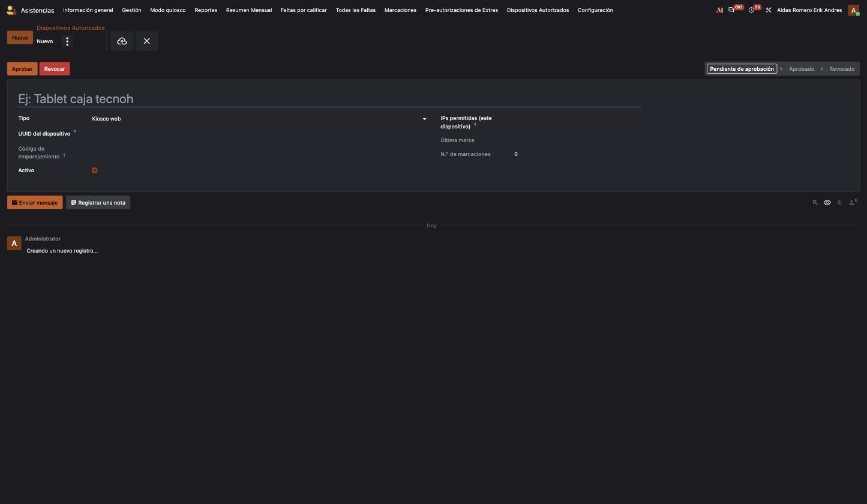The height and width of the screenshot is (504, 867).
Task: Select the Revocado status stage
Action: 841,69
